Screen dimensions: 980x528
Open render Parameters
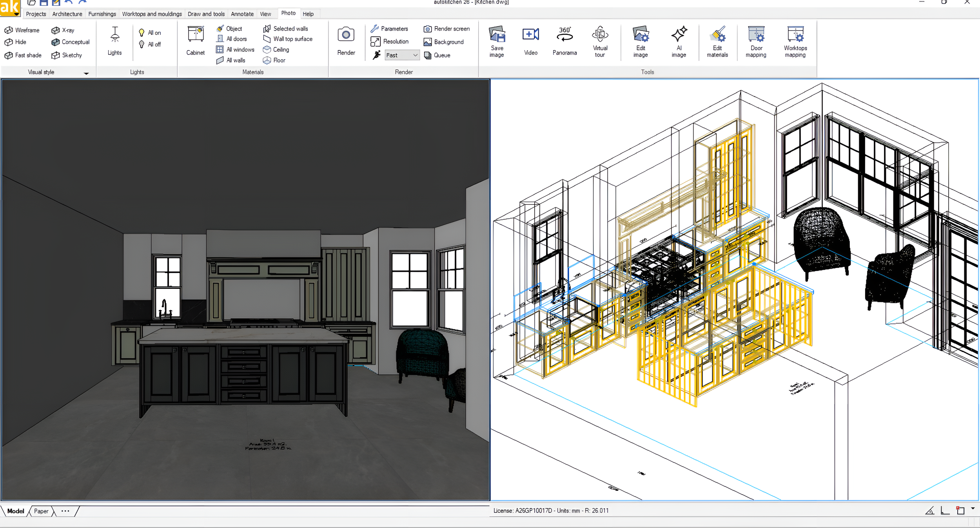[389, 29]
